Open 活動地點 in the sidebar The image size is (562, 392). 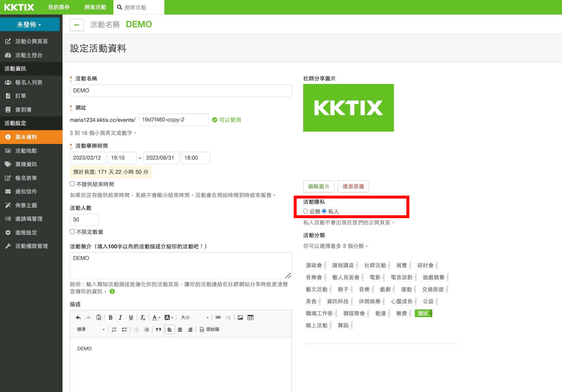31,151
